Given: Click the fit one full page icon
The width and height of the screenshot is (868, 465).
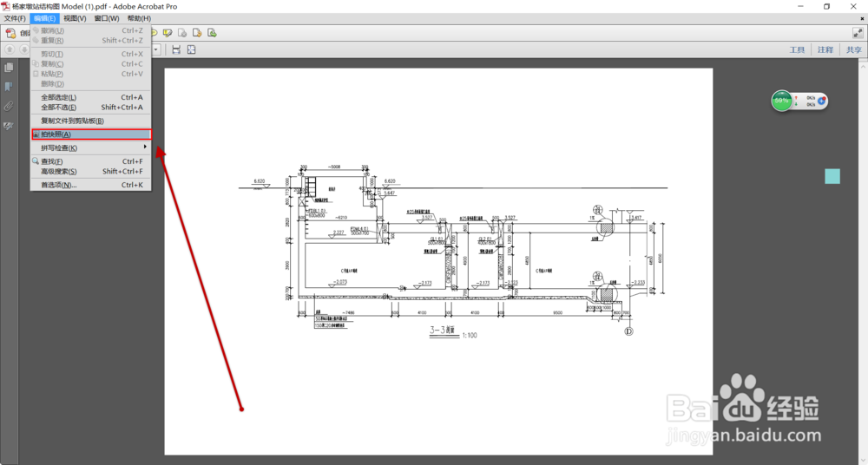Looking at the screenshot, I should coord(192,49).
